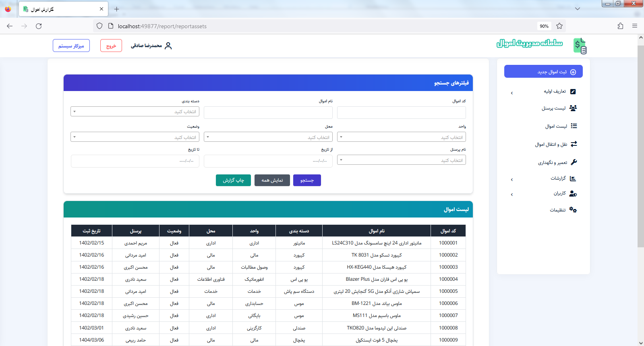Open the نام پرسنل dropdown
Viewport: 644px width, 346px height.
(401, 160)
